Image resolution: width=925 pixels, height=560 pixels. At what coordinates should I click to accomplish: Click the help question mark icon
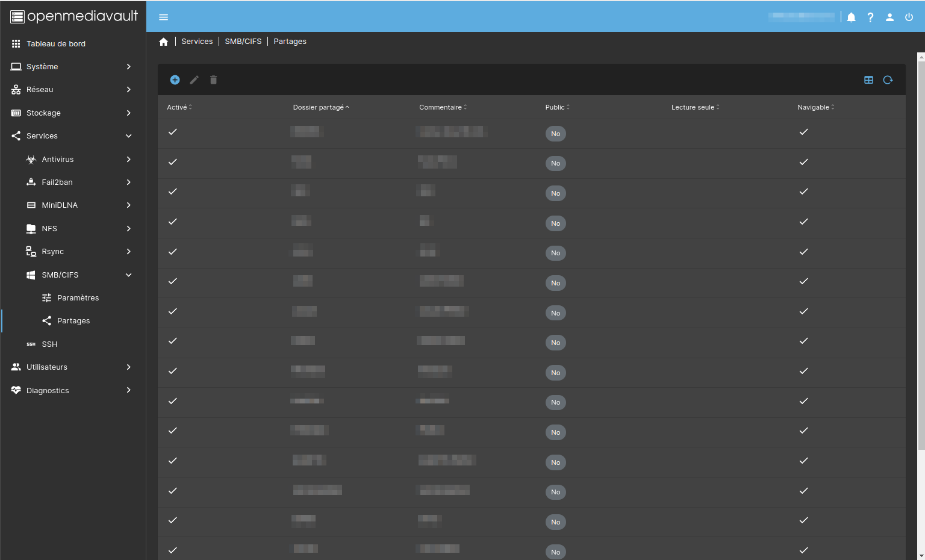pos(870,17)
